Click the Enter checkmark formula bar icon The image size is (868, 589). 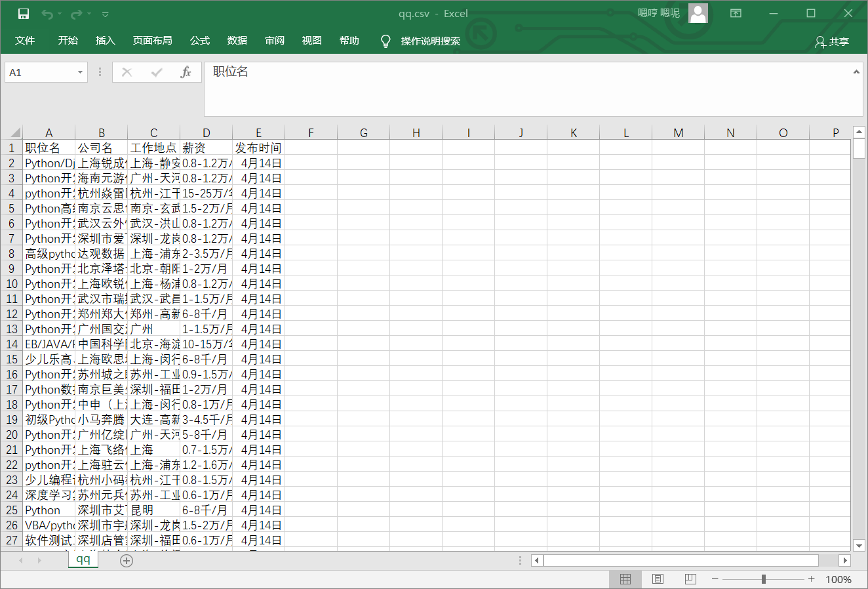157,72
